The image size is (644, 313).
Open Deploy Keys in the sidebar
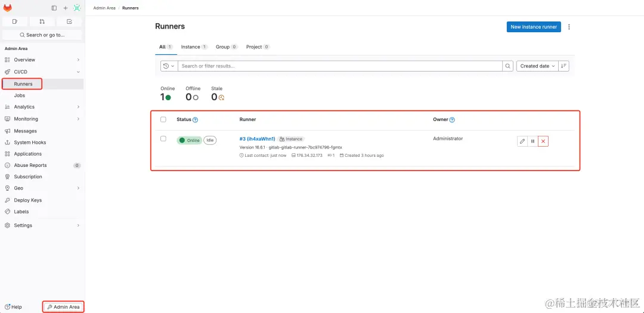(x=43, y=200)
